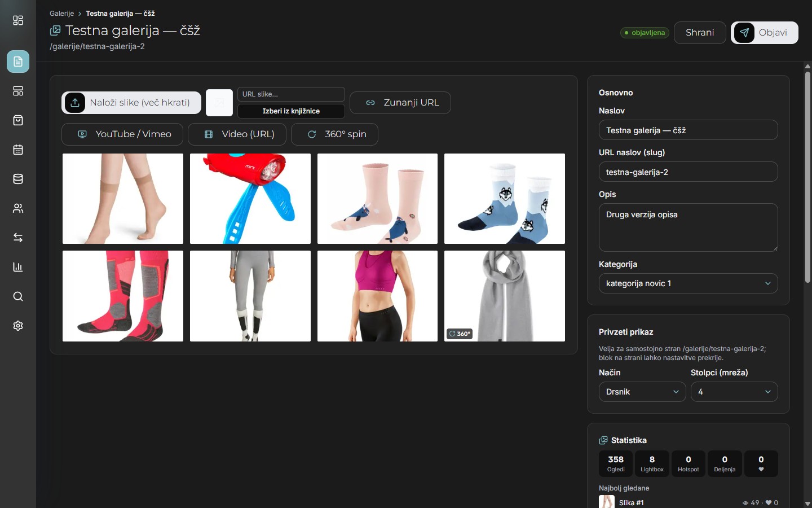Open the calendar icon in sidebar
The width and height of the screenshot is (812, 508).
(18, 150)
